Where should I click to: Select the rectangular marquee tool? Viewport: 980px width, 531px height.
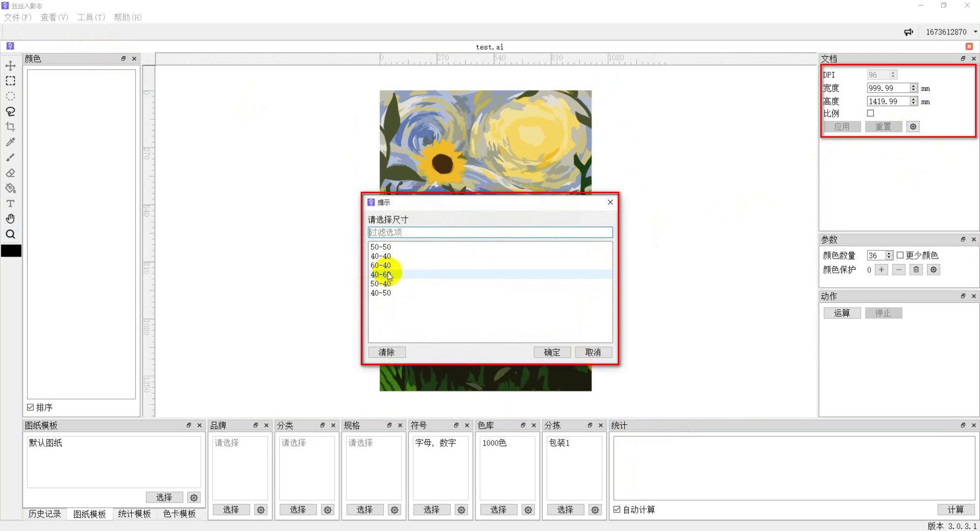(10, 81)
